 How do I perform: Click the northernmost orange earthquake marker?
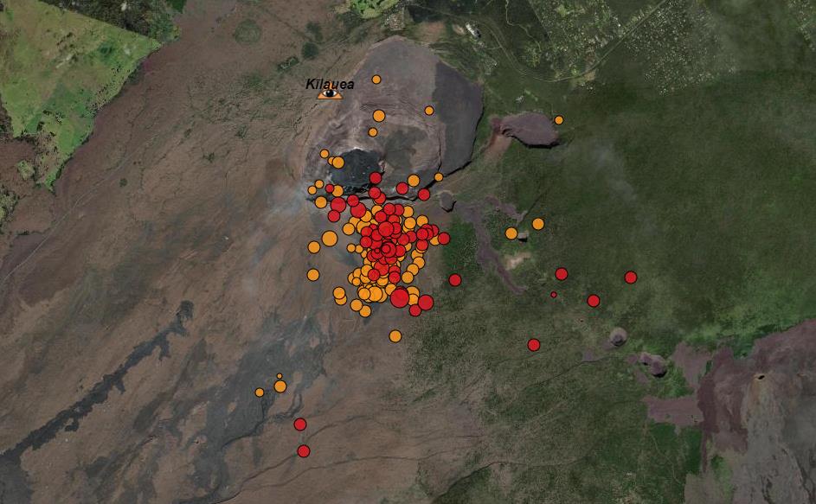tap(376, 80)
